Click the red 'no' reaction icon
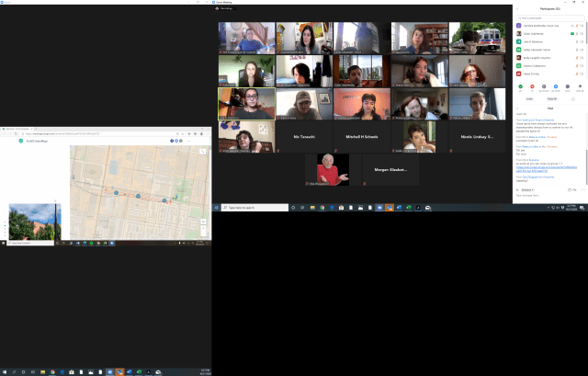The height and width of the screenshot is (376, 588). tap(532, 86)
